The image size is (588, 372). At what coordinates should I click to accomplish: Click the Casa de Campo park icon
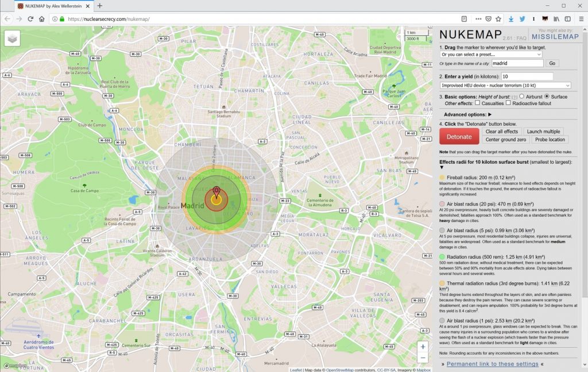tap(84, 186)
